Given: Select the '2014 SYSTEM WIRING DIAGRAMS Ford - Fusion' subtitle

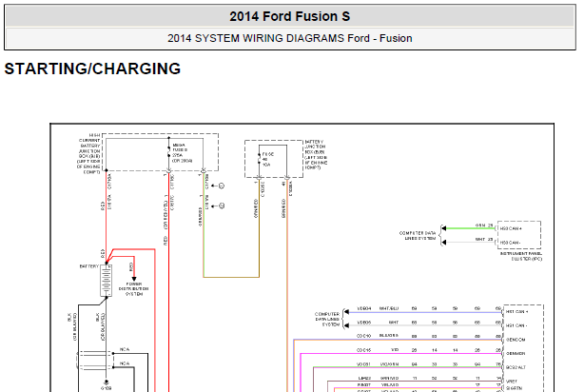Looking at the screenshot, I should tap(289, 38).
